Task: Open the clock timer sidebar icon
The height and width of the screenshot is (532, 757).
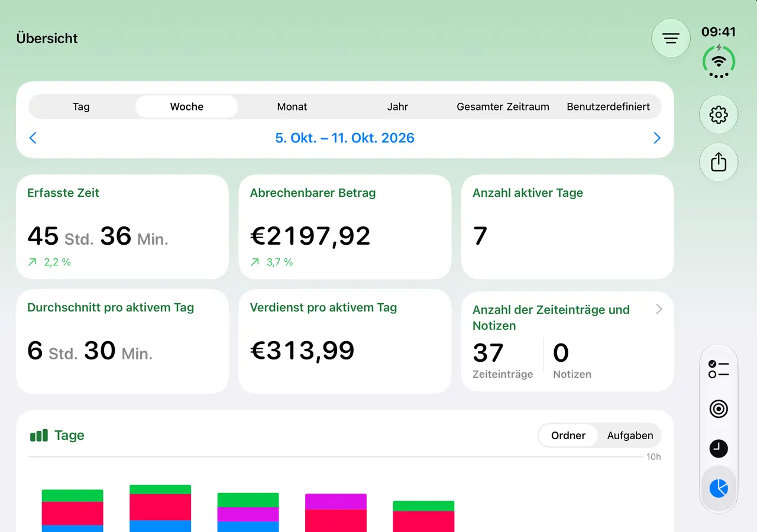Action: 719,449
